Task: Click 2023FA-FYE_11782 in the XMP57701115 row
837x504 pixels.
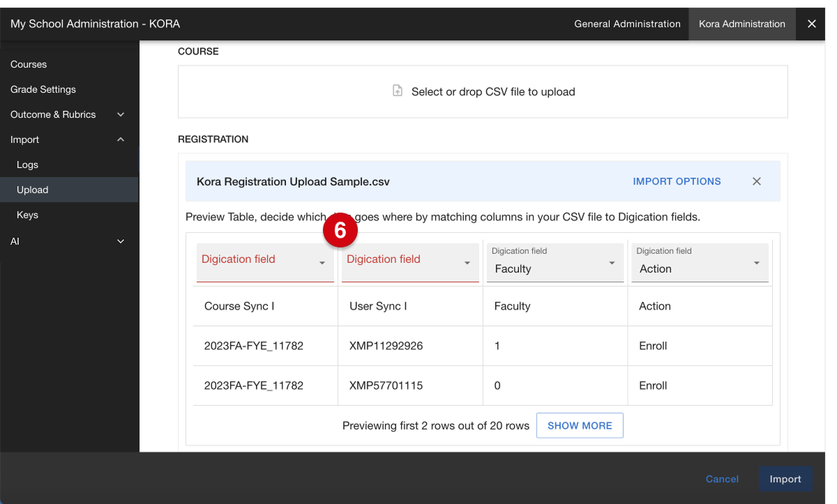Action: tap(266, 385)
